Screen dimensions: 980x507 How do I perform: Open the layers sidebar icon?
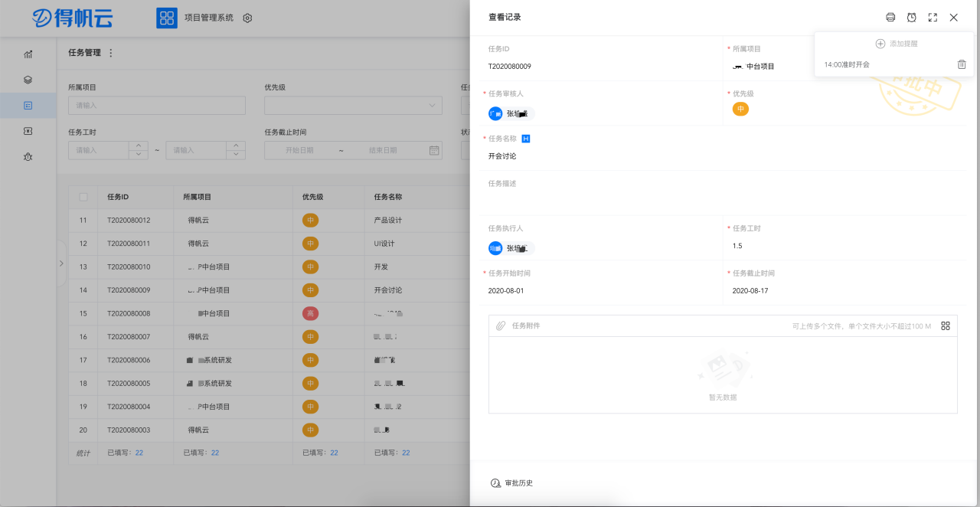[x=28, y=80]
